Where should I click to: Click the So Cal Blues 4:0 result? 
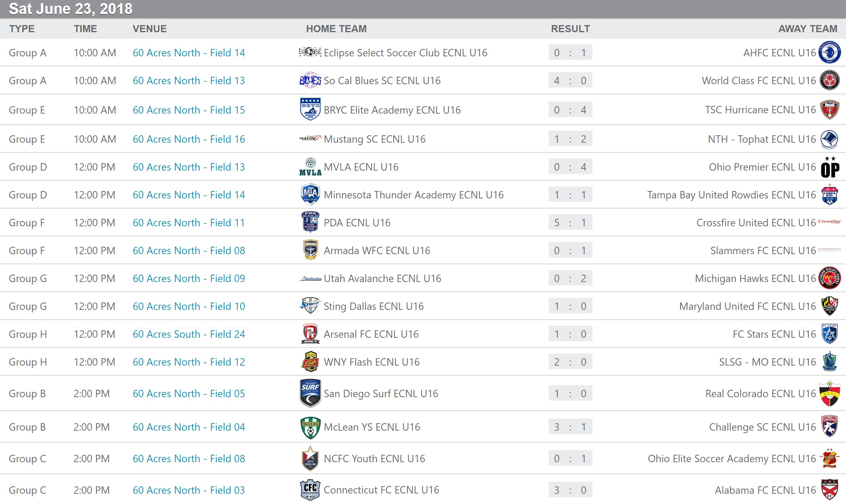570,80
